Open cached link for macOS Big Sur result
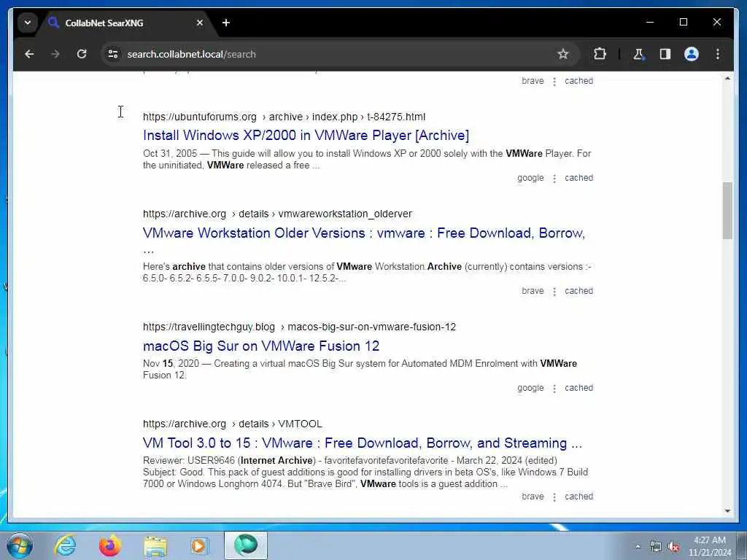This screenshot has width=747, height=560. 578,388
